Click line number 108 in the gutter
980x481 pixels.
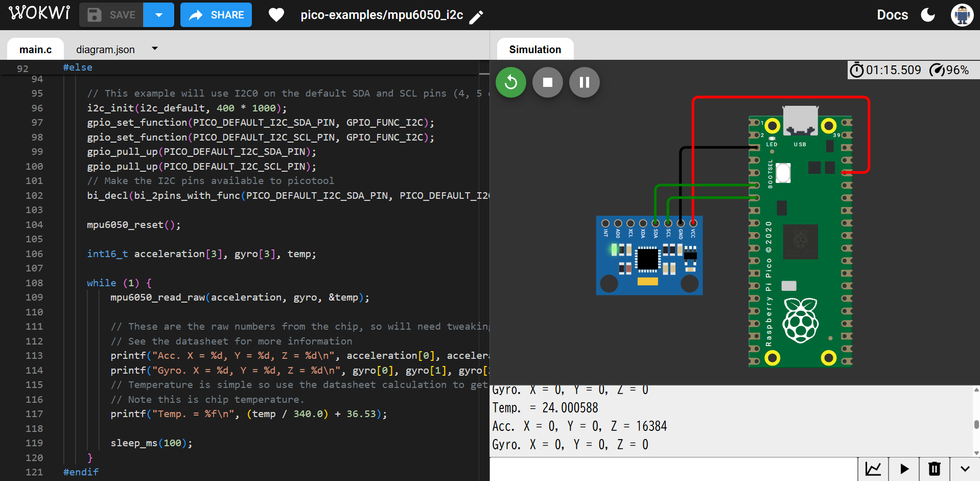point(34,283)
